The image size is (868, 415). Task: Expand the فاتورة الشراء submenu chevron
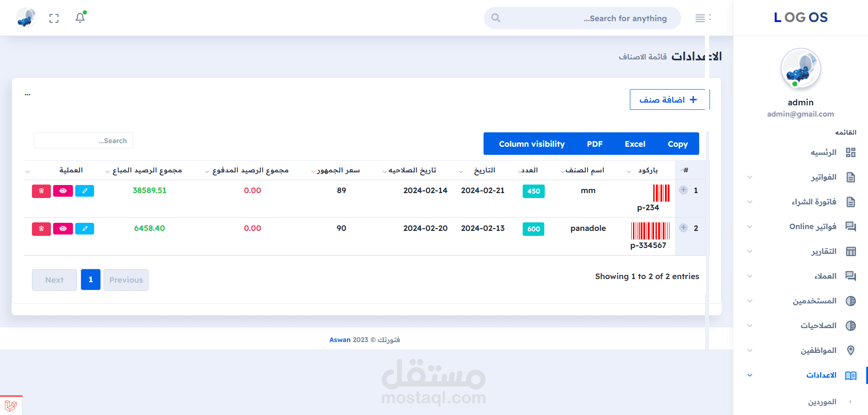pyautogui.click(x=750, y=202)
